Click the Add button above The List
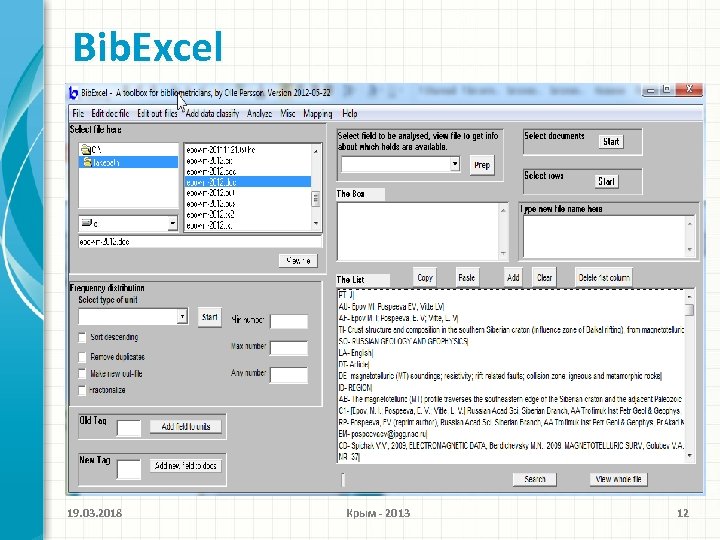Image resolution: width=720 pixels, height=540 pixels. pyautogui.click(x=513, y=277)
